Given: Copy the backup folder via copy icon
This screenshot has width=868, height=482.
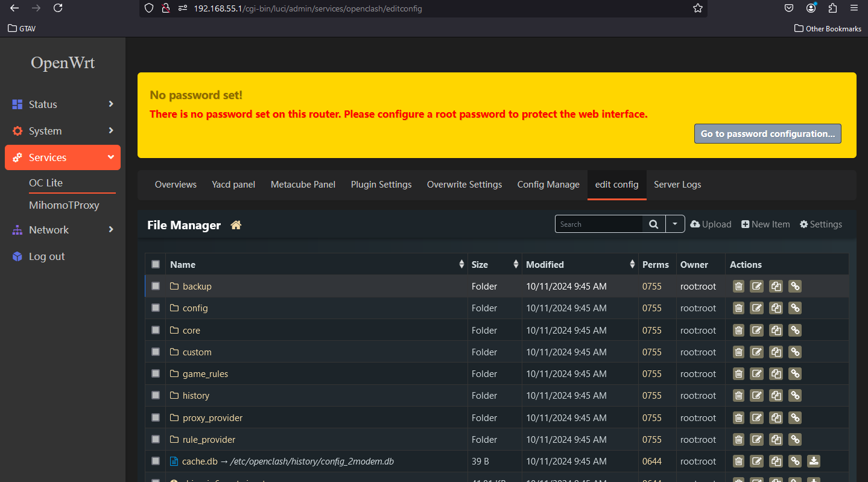Looking at the screenshot, I should [x=776, y=287].
